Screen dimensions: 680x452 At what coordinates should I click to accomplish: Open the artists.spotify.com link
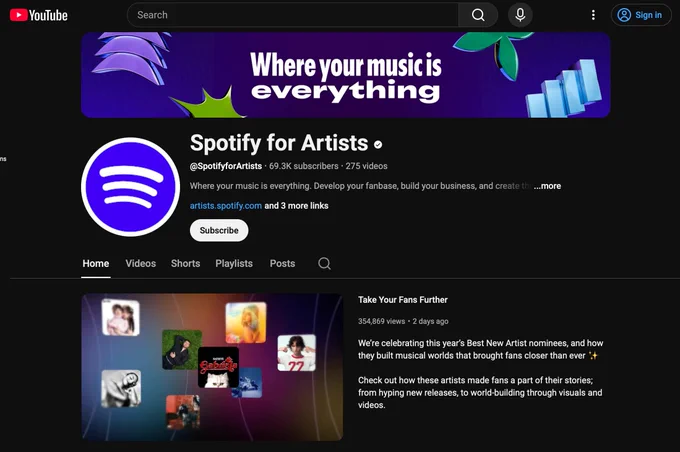click(x=226, y=206)
